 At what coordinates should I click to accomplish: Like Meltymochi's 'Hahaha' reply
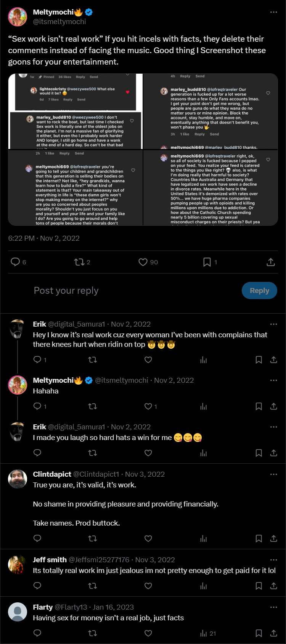point(148,406)
